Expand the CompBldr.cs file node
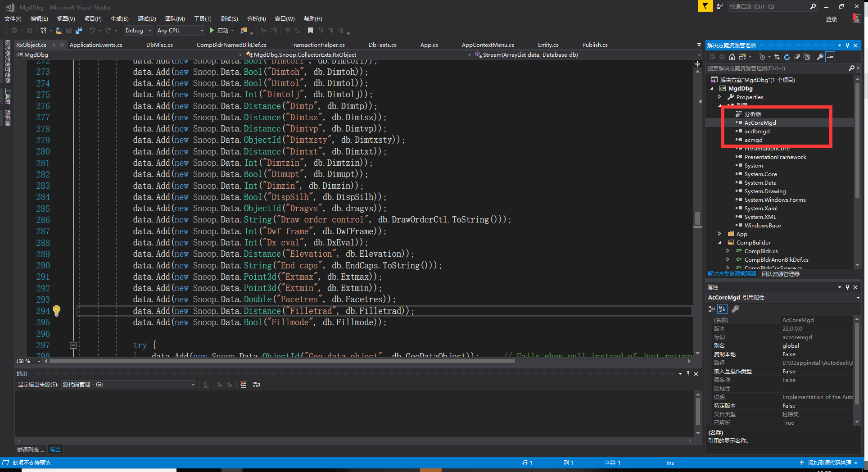This screenshot has width=868, height=472. click(x=728, y=251)
